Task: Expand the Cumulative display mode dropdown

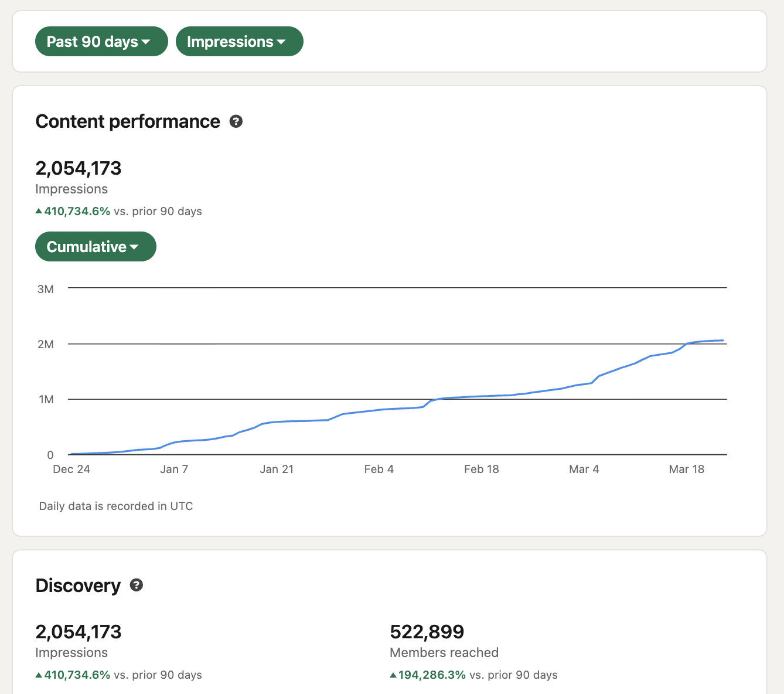Action: (x=96, y=246)
